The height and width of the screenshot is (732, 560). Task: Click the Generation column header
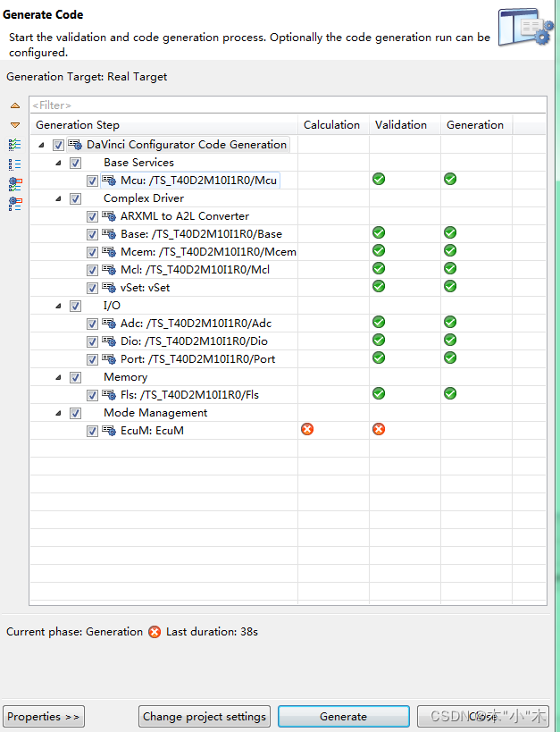coord(476,124)
